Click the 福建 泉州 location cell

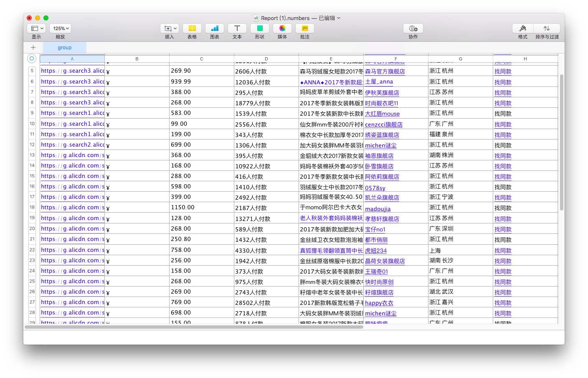tap(461, 134)
